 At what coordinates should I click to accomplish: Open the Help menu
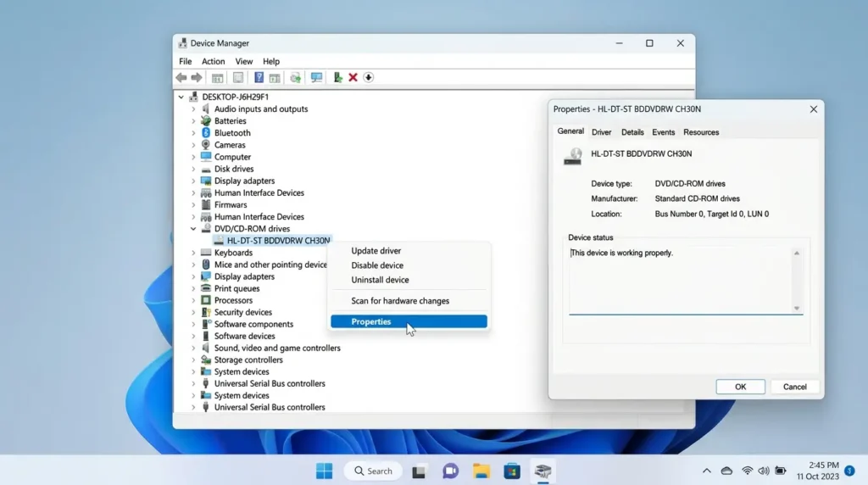[271, 61]
